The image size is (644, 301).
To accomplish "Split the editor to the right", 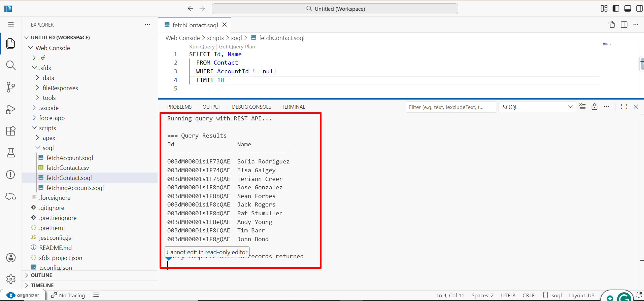I will pyautogui.click(x=624, y=25).
